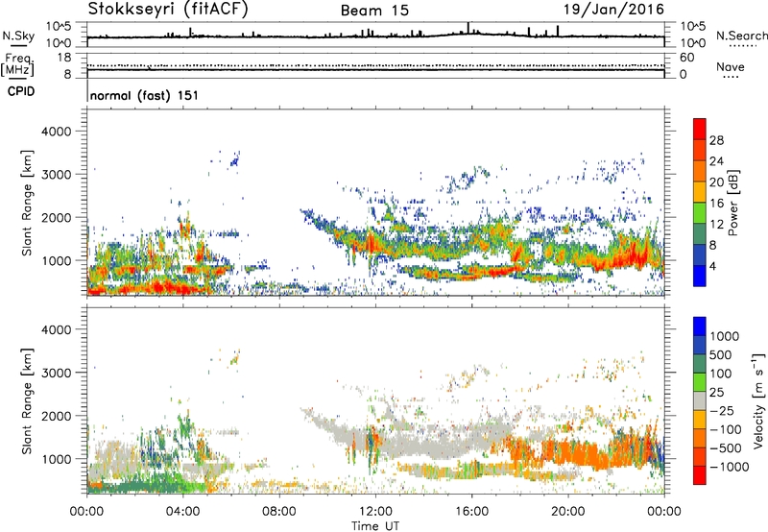This screenshot has height=532, width=768.
Task: Select the "N.Sky" legend label
Action: (x=18, y=36)
